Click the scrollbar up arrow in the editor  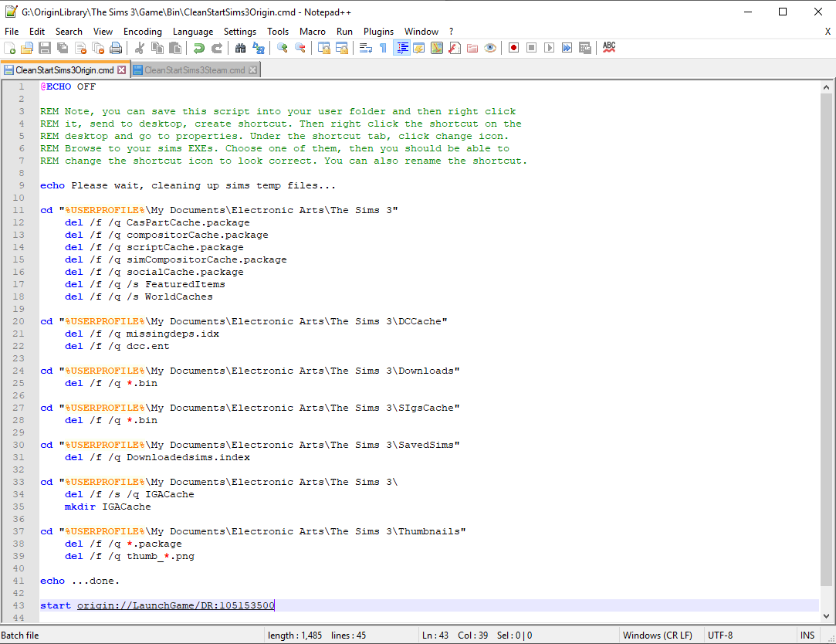[826, 87]
